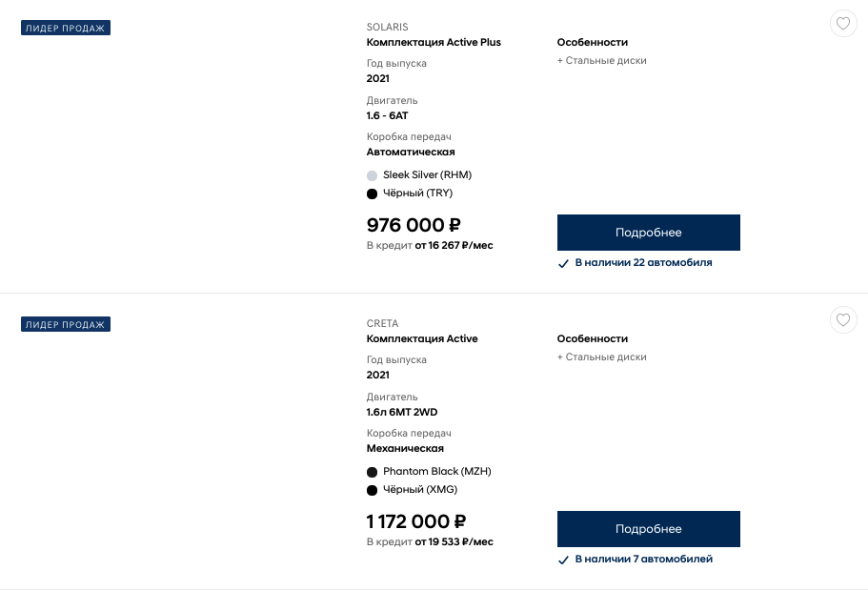Open the Комплектация Active Plus title
Image resolution: width=868 pixels, height=591 pixels.
click(x=434, y=42)
